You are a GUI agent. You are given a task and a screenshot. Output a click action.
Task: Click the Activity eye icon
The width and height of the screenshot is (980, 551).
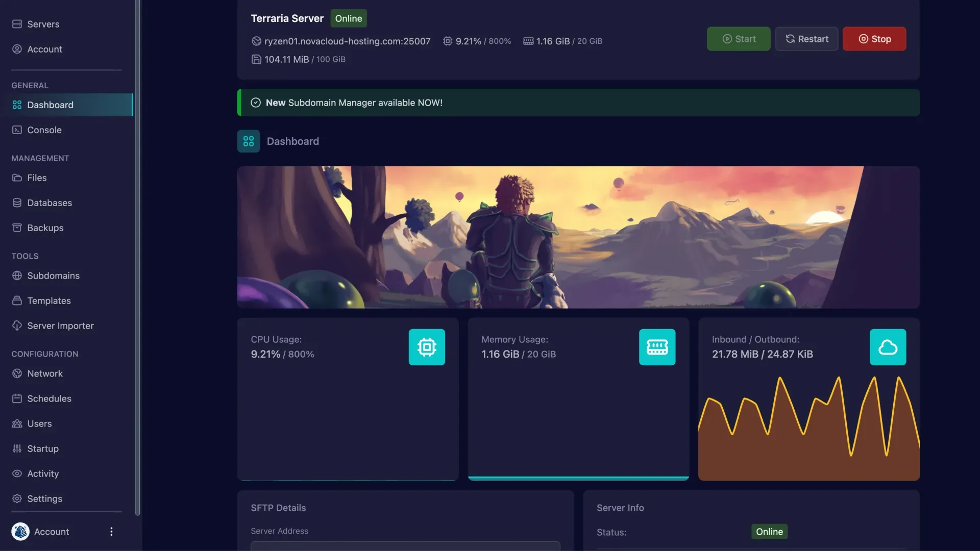click(17, 473)
